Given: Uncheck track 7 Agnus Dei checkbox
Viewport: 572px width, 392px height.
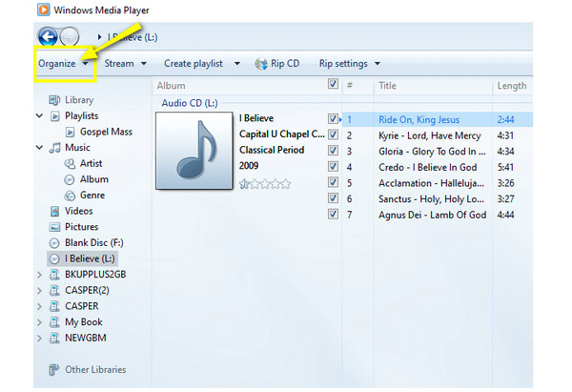Looking at the screenshot, I should 333,214.
